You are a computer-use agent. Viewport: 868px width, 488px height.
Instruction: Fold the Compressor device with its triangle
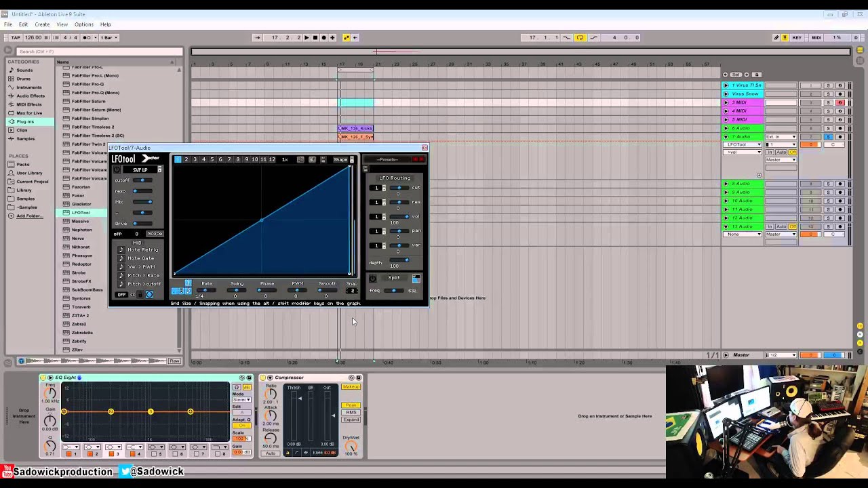coord(270,378)
